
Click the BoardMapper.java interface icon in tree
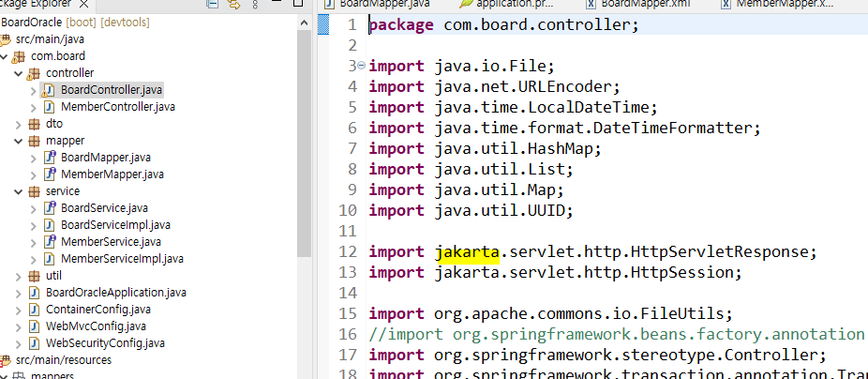coord(50,158)
